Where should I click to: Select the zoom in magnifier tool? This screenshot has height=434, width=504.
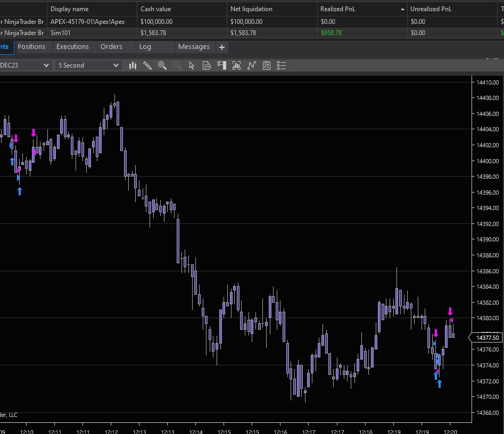(x=162, y=65)
